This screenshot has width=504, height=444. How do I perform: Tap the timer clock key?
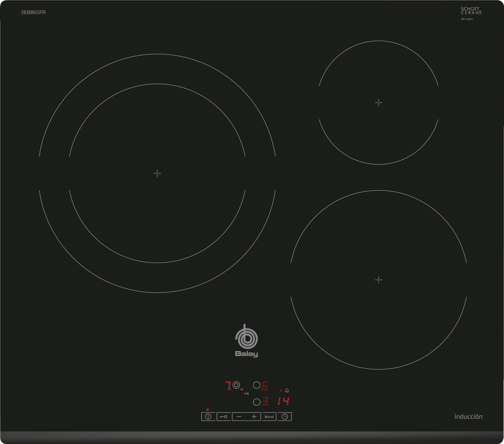click(285, 417)
